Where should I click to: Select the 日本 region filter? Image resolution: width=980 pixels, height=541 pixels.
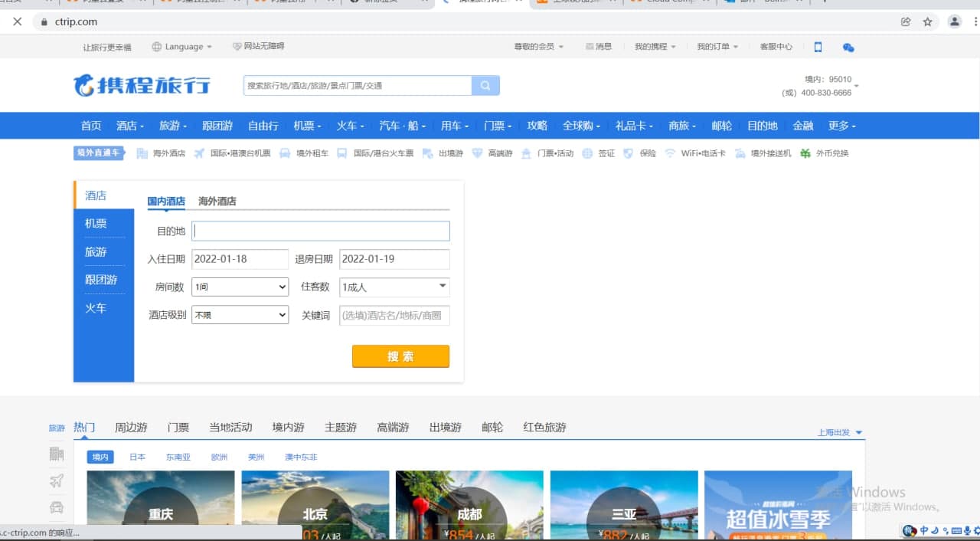click(137, 457)
